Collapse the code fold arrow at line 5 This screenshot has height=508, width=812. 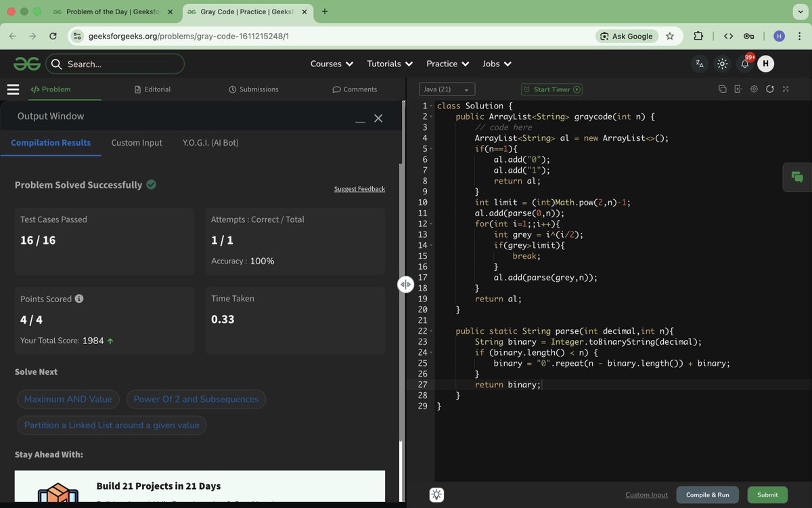432,149
